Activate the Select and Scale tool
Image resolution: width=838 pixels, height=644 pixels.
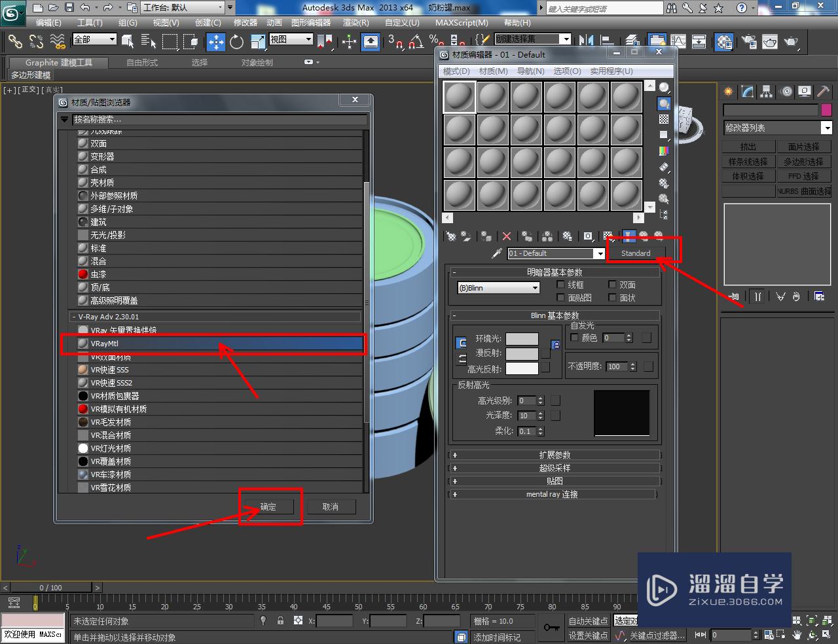258,42
